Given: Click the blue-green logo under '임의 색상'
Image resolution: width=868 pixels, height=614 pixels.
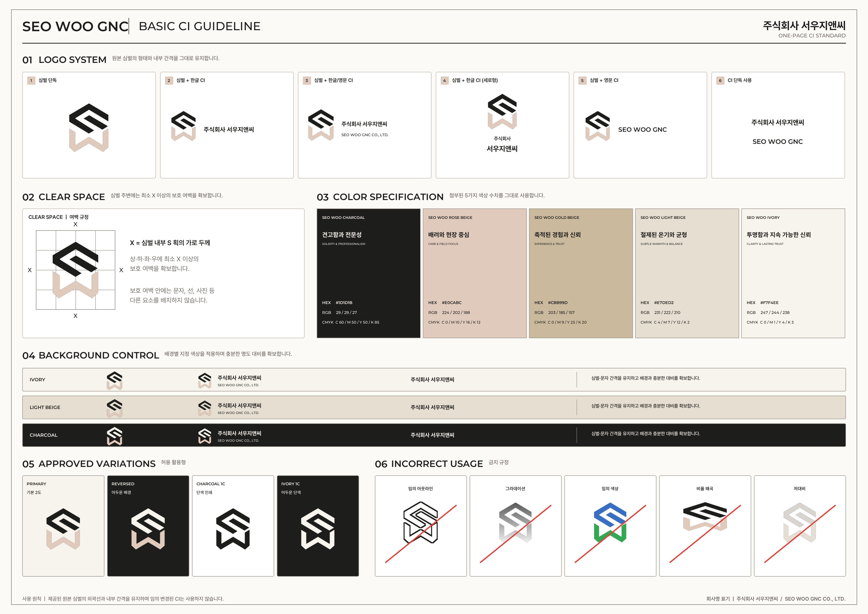Looking at the screenshot, I should pyautogui.click(x=610, y=522).
